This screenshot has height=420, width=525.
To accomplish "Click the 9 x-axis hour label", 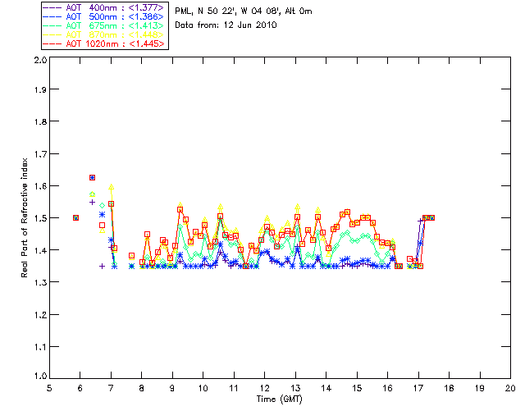I will pos(172,388).
